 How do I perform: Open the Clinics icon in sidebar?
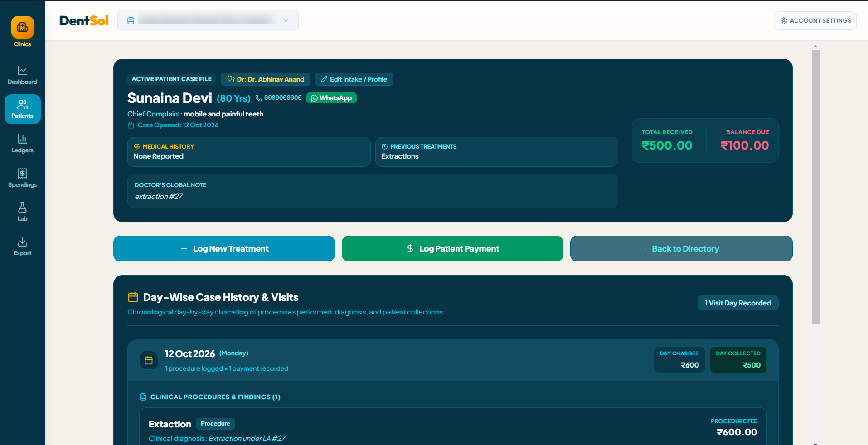click(x=22, y=27)
